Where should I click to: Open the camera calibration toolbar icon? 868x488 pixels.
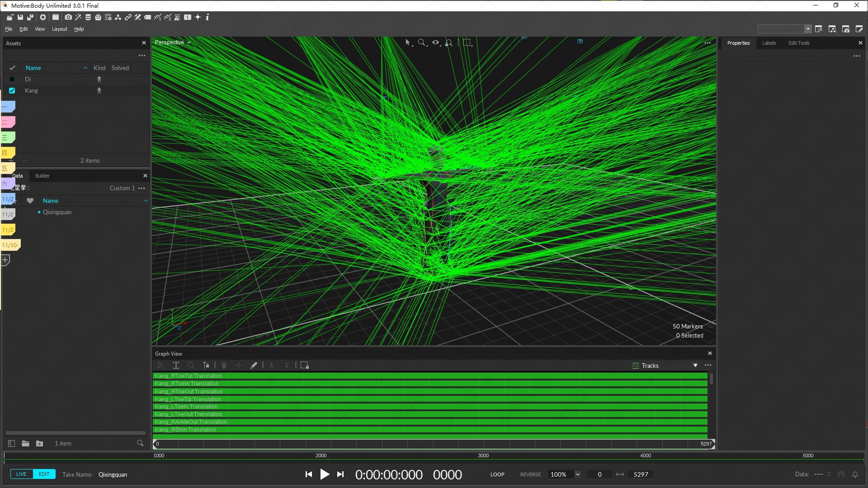68,17
